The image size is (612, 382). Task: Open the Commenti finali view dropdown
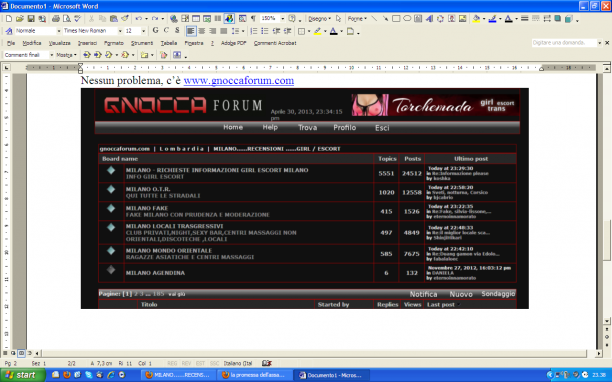[x=52, y=55]
